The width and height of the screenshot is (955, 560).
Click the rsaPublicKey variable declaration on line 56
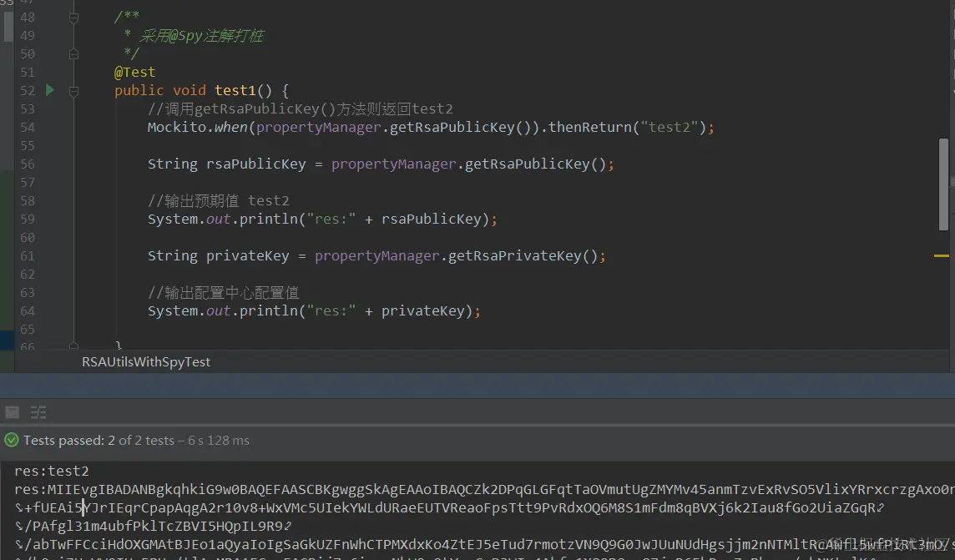pyautogui.click(x=255, y=164)
